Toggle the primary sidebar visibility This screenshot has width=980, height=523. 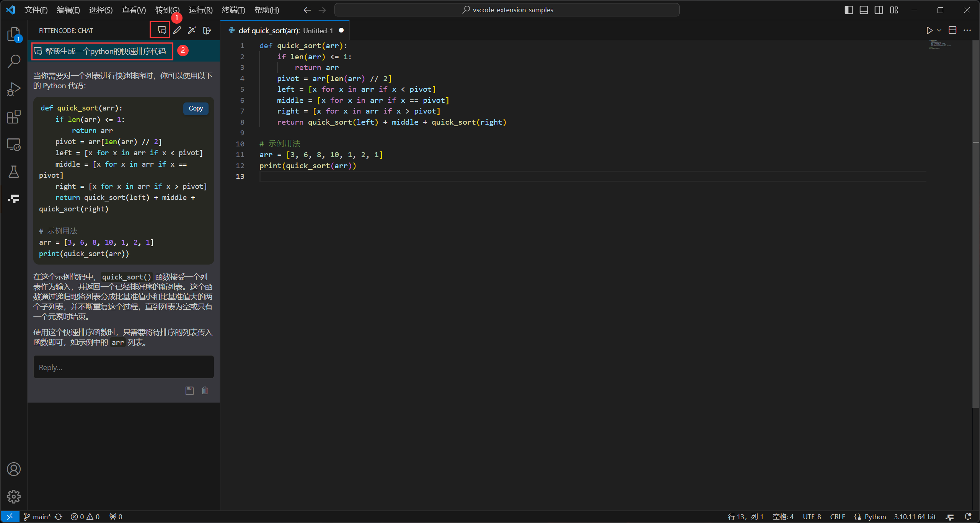(849, 10)
